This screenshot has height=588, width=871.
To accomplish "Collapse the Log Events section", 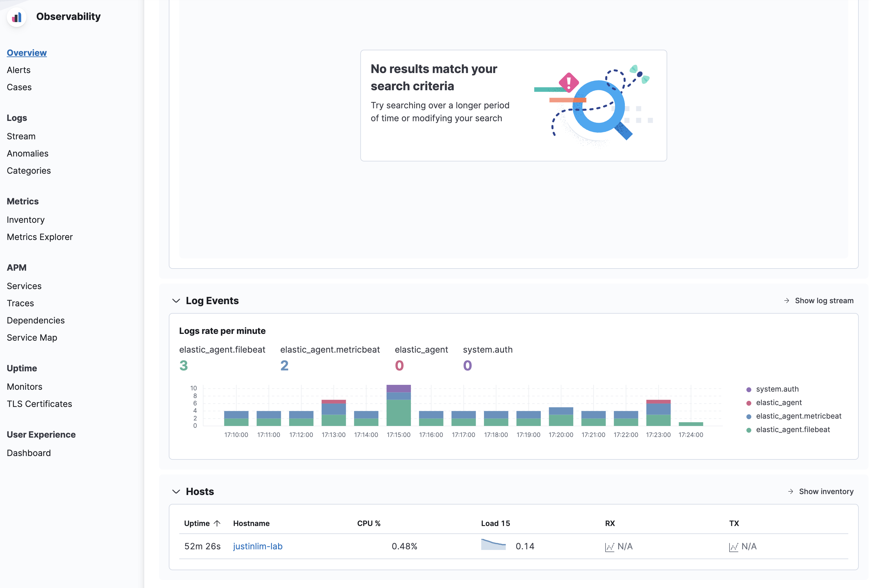I will click(x=176, y=300).
